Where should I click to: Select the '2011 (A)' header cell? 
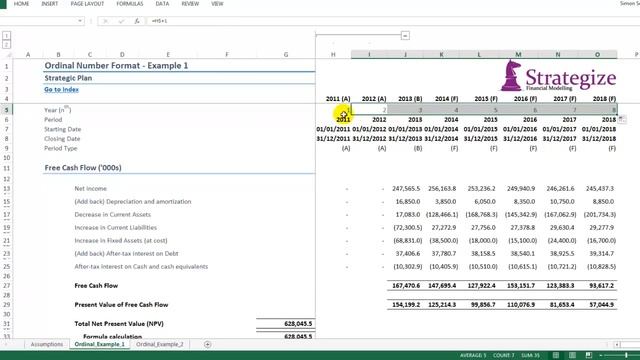point(338,99)
